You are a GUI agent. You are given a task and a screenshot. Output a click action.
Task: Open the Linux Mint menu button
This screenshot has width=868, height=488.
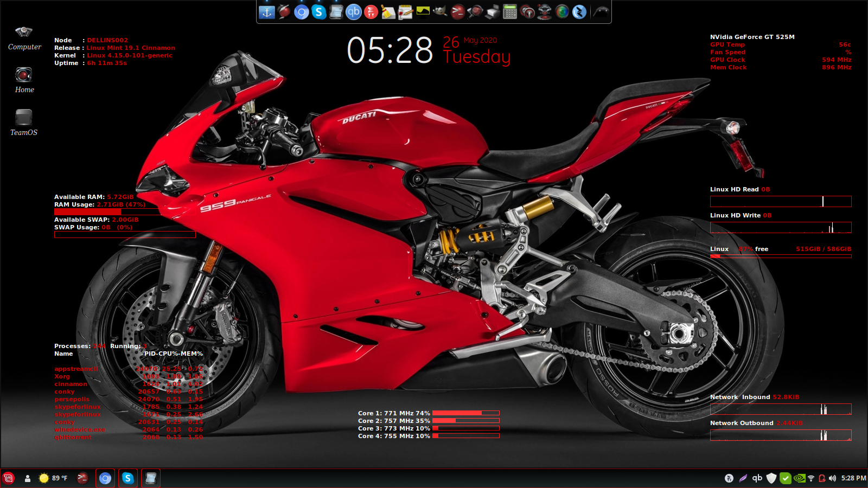tap(8, 478)
